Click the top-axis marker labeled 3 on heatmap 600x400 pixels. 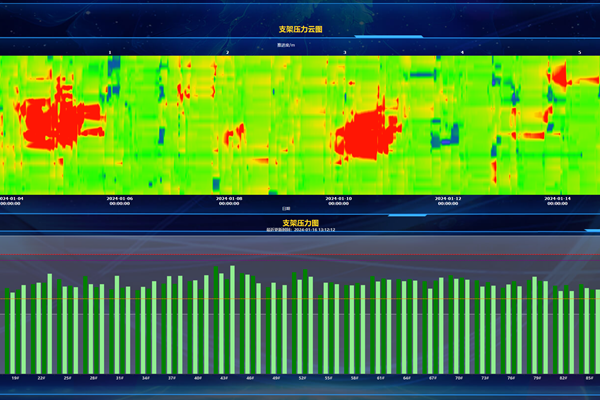[x=345, y=52]
